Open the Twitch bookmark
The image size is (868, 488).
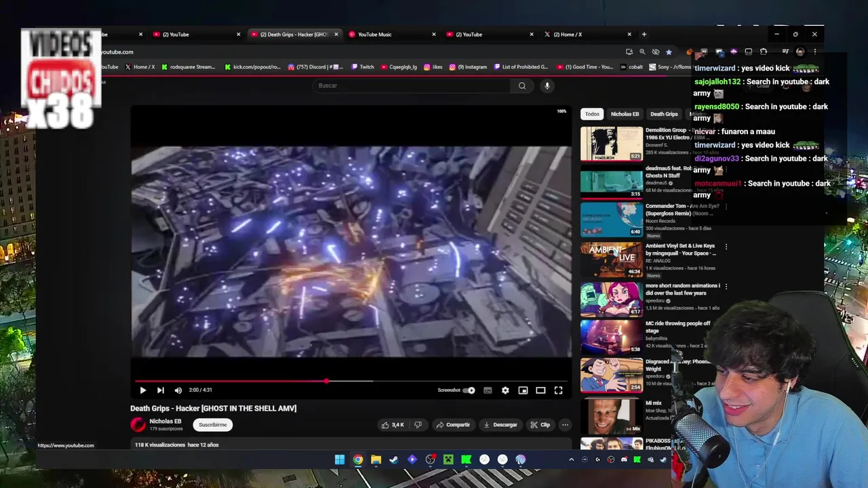tap(363, 67)
